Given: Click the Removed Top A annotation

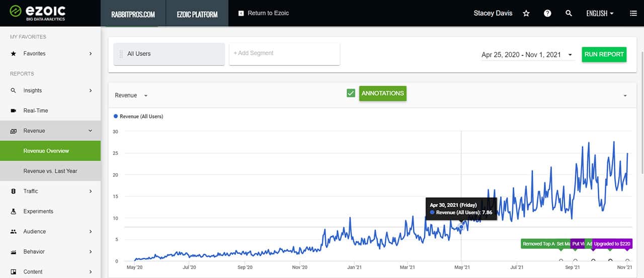Looking at the screenshot, I should [538, 244].
